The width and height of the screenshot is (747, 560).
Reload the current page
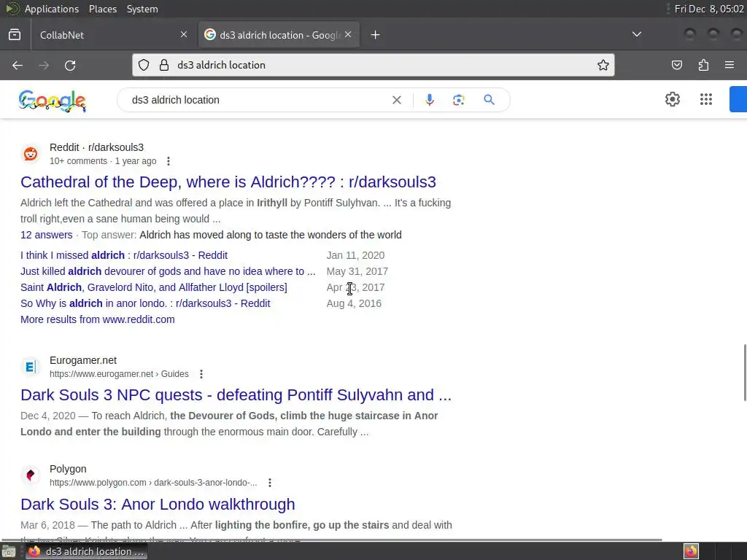coord(70,65)
